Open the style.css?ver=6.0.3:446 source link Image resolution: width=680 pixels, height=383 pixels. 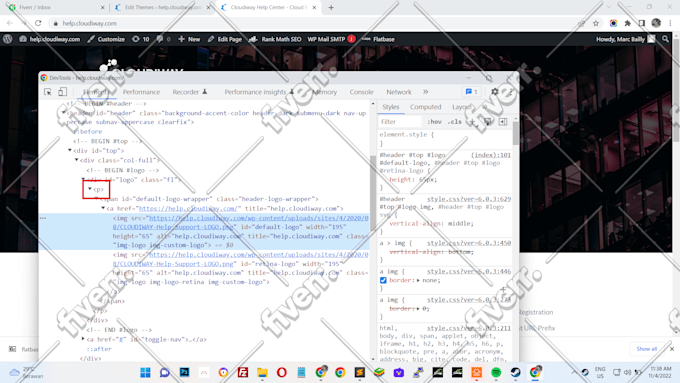tap(469, 272)
